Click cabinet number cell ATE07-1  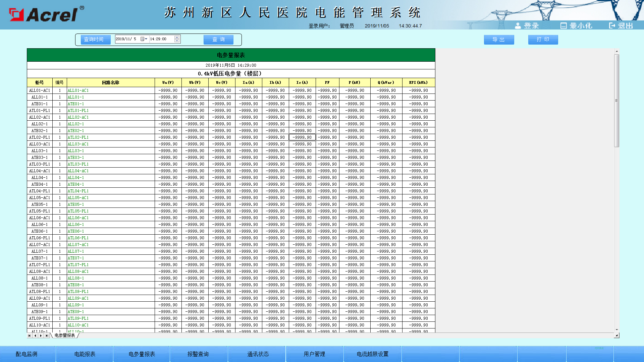click(40, 258)
